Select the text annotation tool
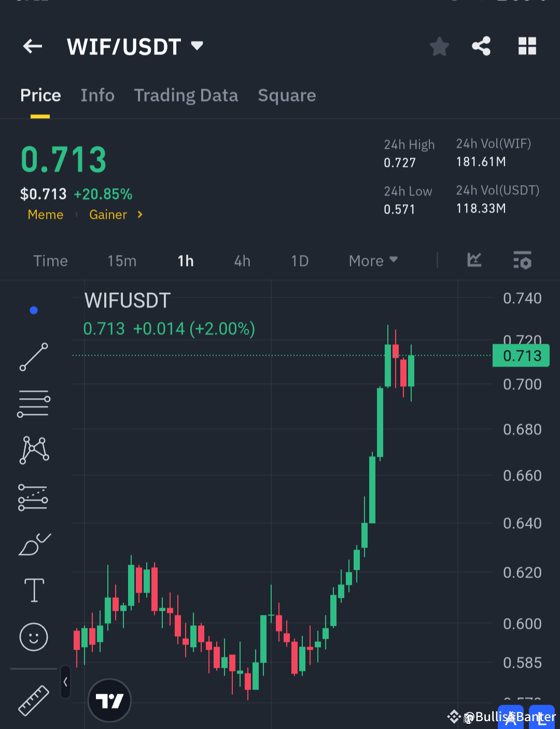560x729 pixels. click(33, 590)
